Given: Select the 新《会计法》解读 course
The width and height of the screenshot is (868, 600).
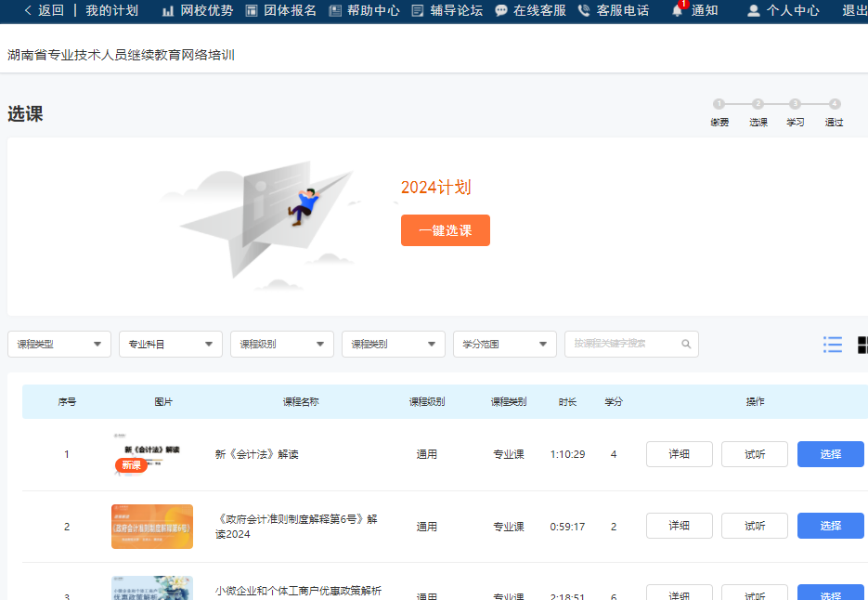Looking at the screenshot, I should coord(830,454).
